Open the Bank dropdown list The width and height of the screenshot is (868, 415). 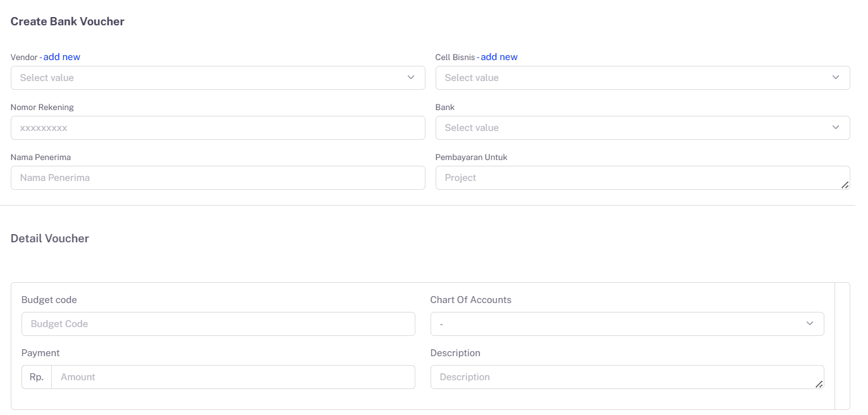pos(632,128)
